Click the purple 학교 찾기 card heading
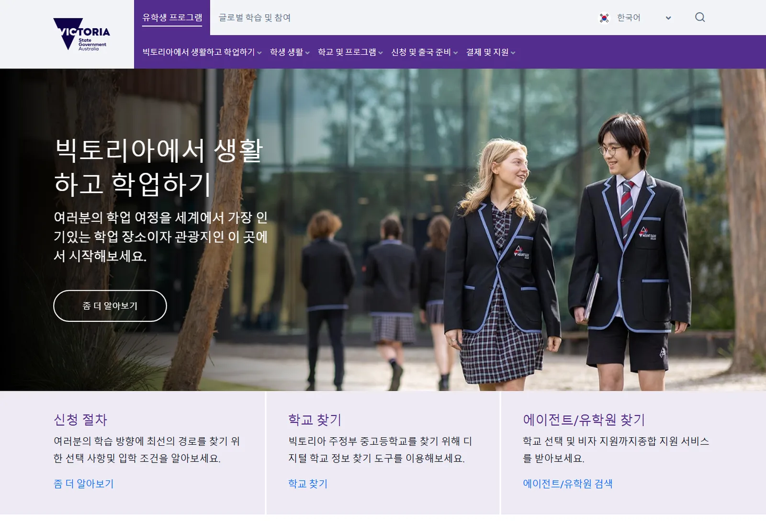 point(315,420)
